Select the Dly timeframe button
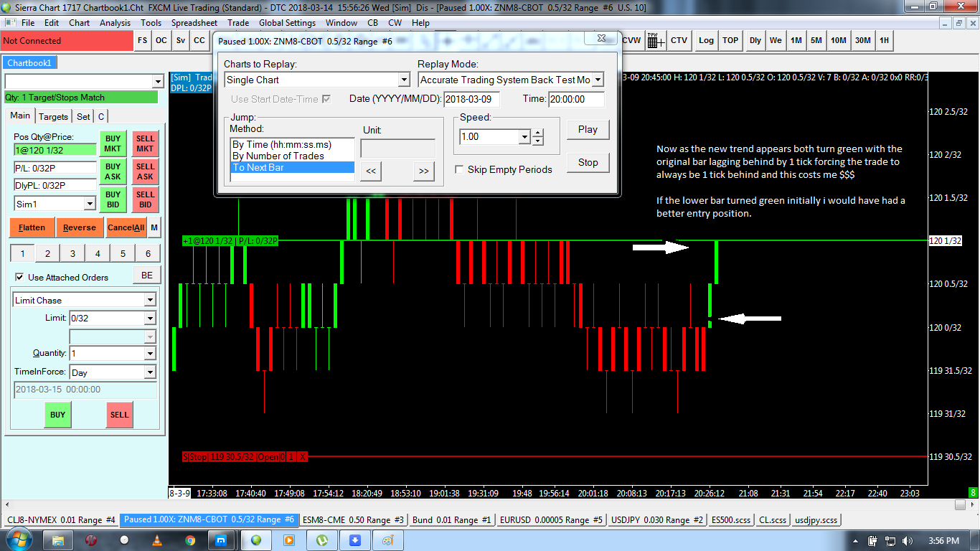This screenshot has width=980, height=551. pos(755,40)
